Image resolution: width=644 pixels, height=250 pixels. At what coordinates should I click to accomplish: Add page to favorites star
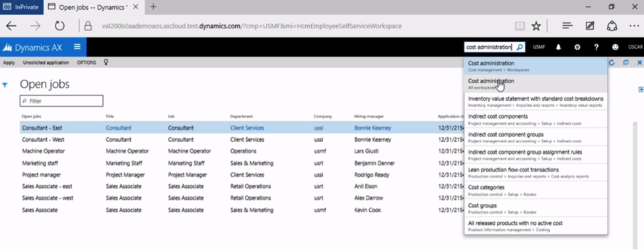536,26
